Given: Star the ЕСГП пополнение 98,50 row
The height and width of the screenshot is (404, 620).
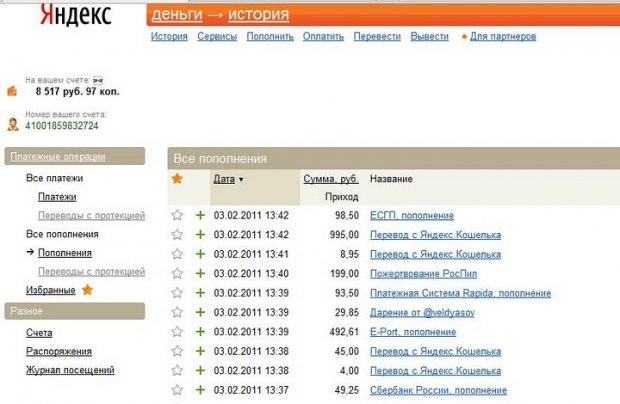Looking at the screenshot, I should click(x=177, y=215).
